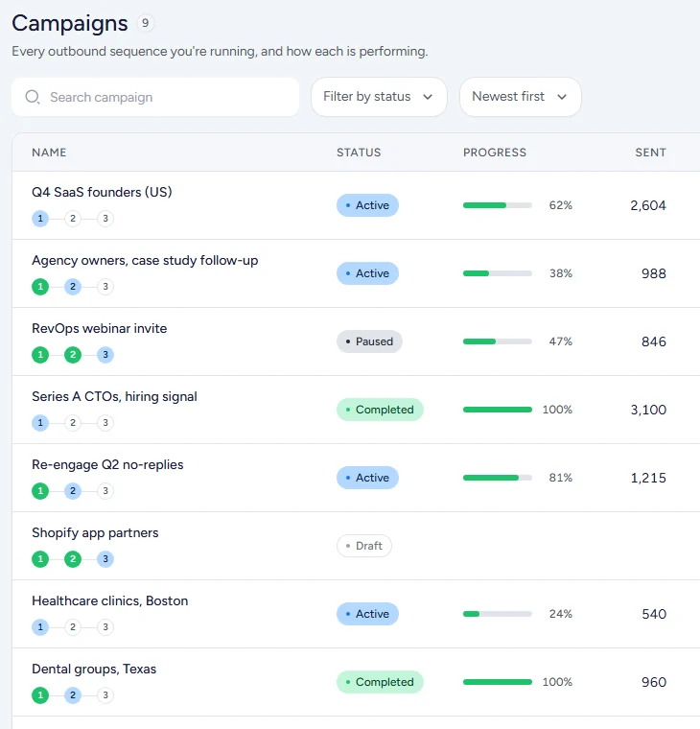Click sent value 960

point(654,682)
